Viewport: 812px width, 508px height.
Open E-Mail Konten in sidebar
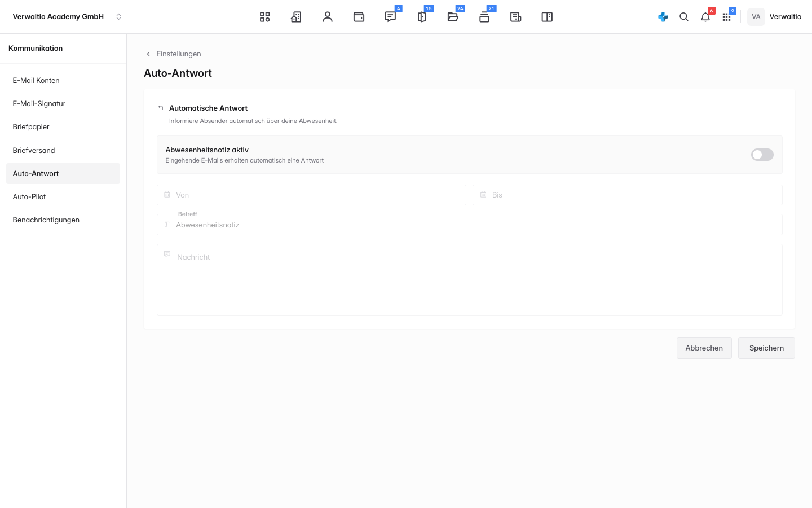coord(63,80)
